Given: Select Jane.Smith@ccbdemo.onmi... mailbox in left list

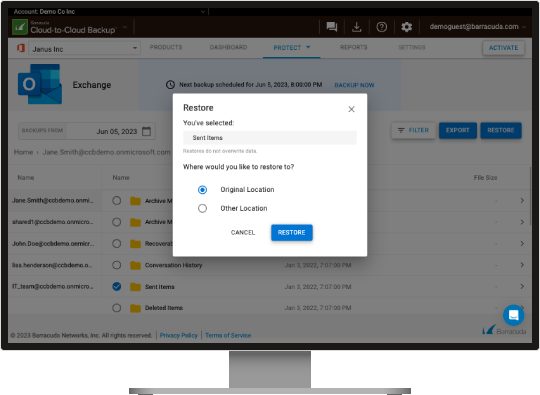Looking at the screenshot, I should pos(53,200).
